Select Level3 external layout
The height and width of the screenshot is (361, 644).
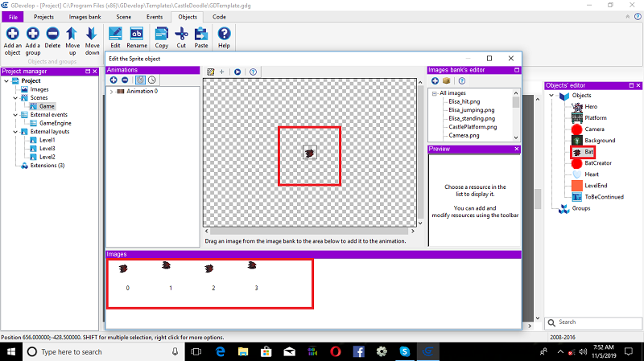(x=47, y=149)
